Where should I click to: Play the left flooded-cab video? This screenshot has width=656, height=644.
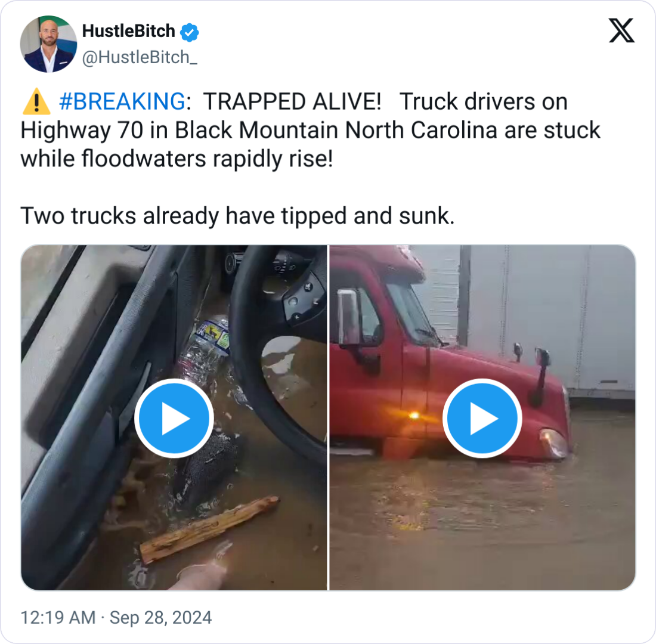(174, 418)
